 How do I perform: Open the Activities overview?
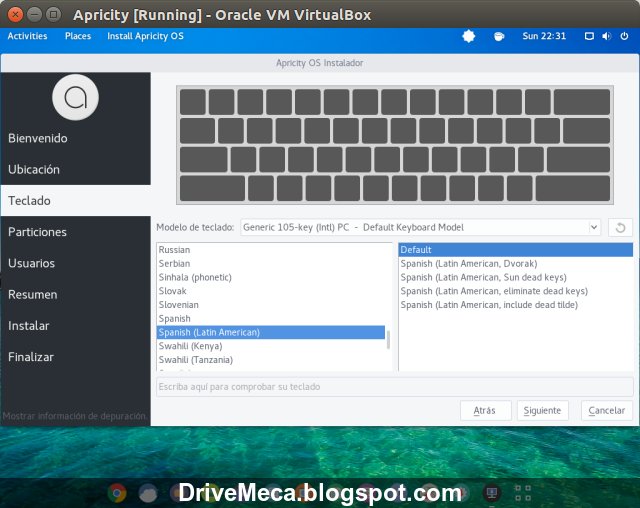(x=27, y=36)
